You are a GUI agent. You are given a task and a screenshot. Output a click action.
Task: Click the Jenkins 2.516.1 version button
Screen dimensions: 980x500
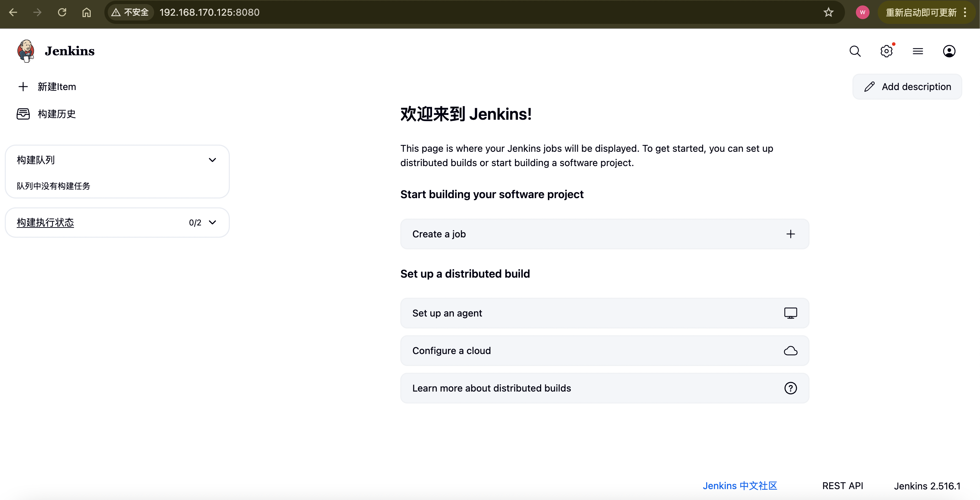click(927, 486)
